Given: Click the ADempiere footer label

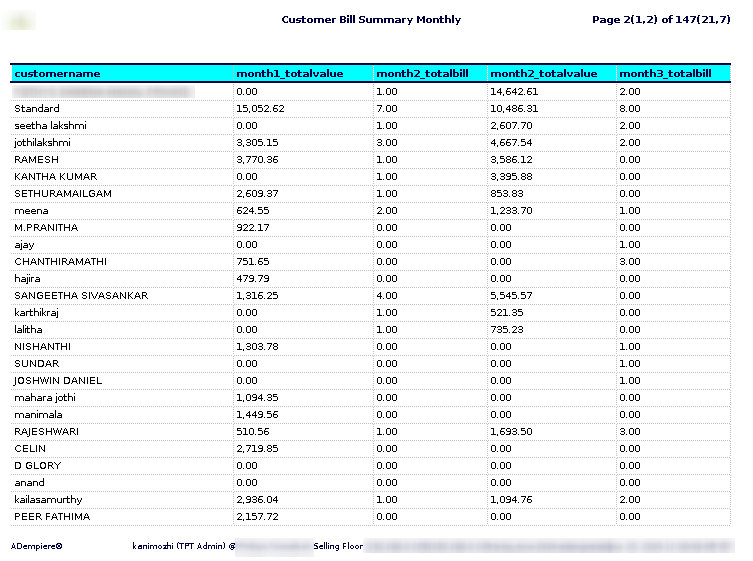Looking at the screenshot, I should (x=36, y=546).
